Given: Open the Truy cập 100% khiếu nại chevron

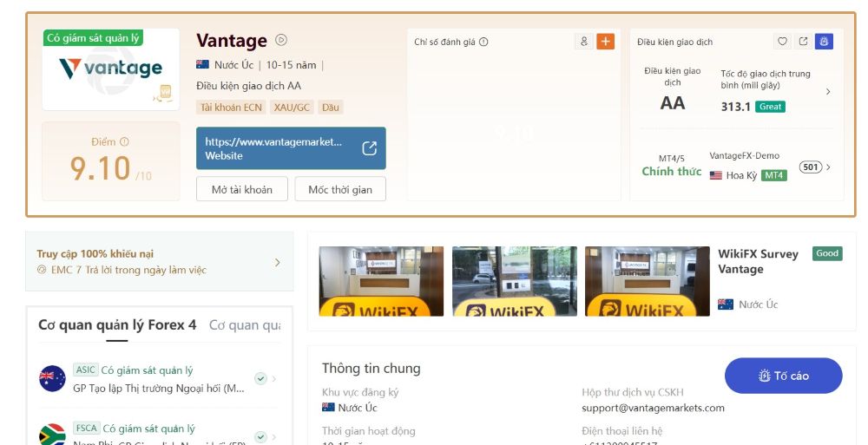Looking at the screenshot, I should coord(278,262).
